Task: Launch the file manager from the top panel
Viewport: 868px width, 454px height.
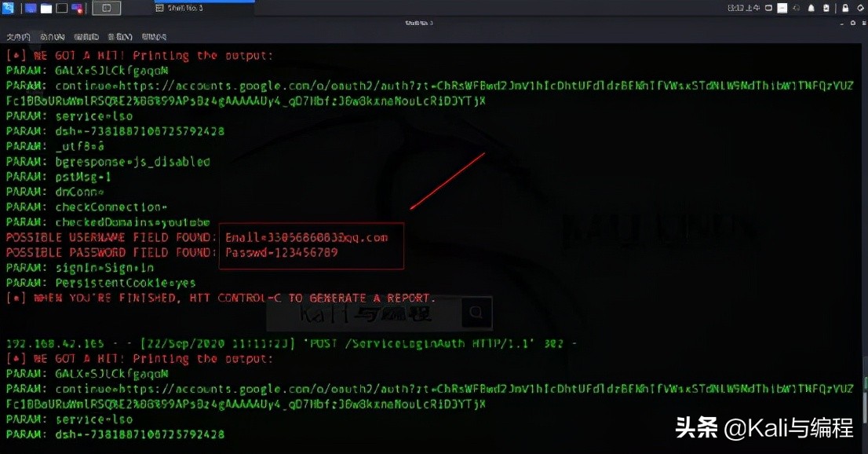Action: [x=46, y=9]
